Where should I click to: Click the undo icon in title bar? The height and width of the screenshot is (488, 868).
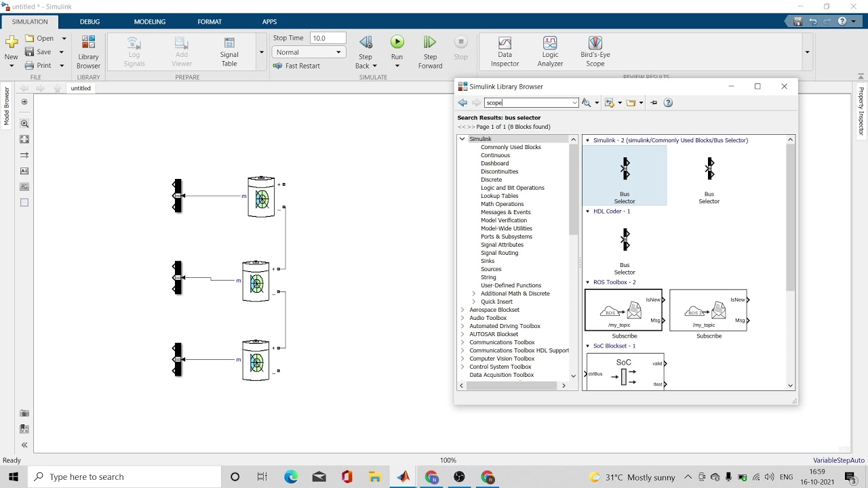pos(813,22)
